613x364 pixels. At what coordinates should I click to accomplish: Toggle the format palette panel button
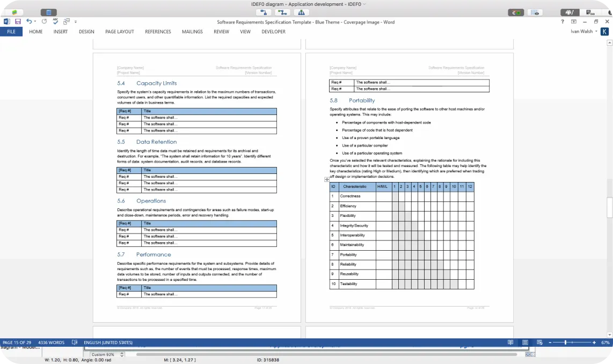pyautogui.click(x=570, y=12)
